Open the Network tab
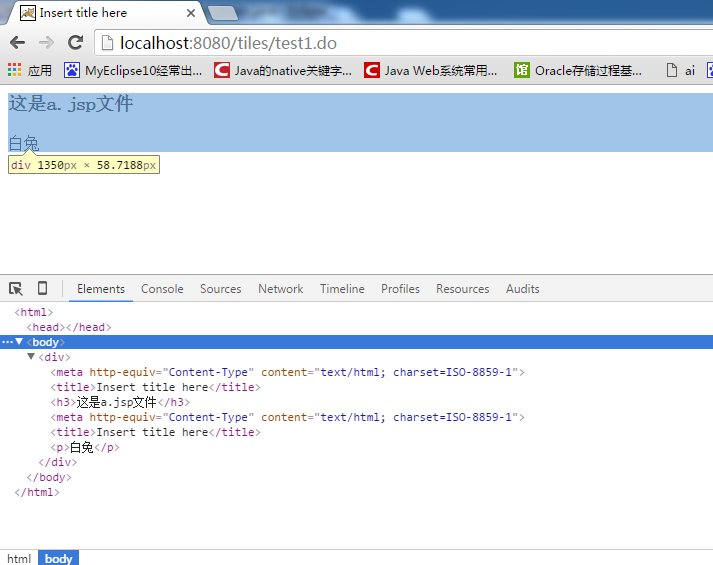 click(x=280, y=289)
